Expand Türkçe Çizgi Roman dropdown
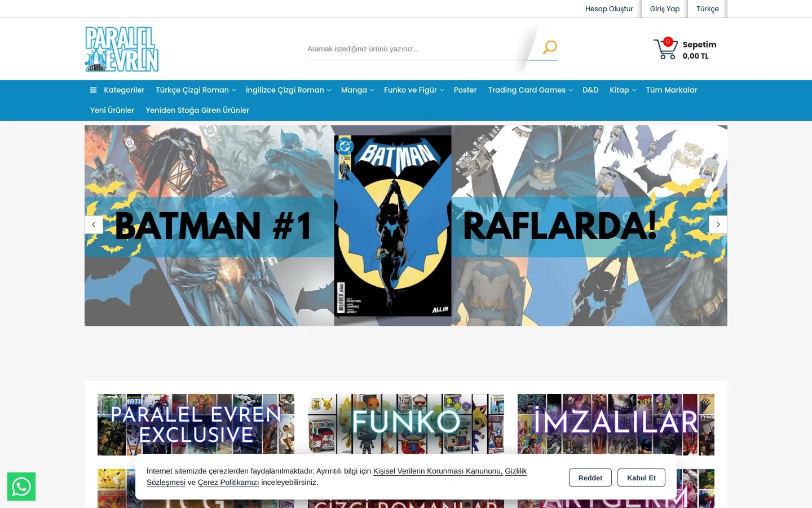The height and width of the screenshot is (508, 812). (x=196, y=90)
